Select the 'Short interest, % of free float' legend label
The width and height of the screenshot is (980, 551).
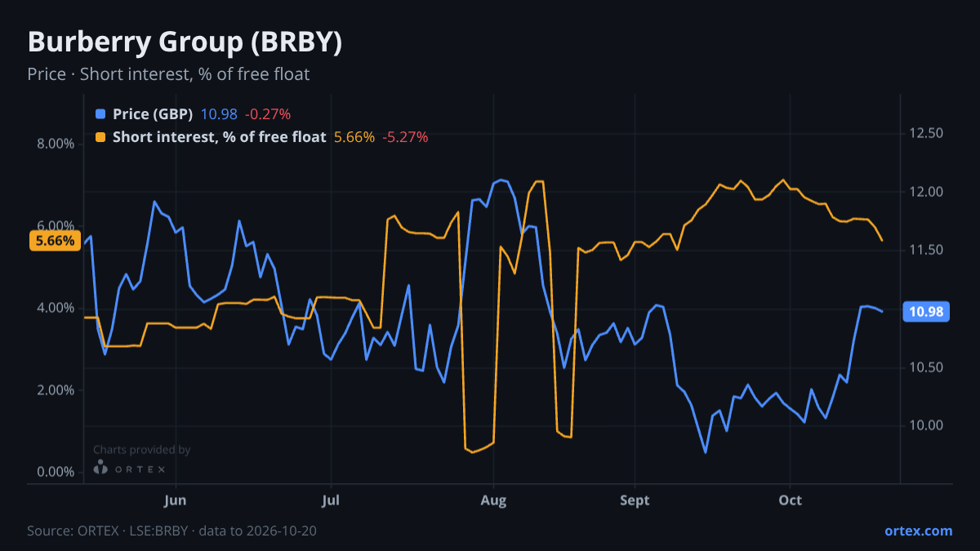pos(219,137)
